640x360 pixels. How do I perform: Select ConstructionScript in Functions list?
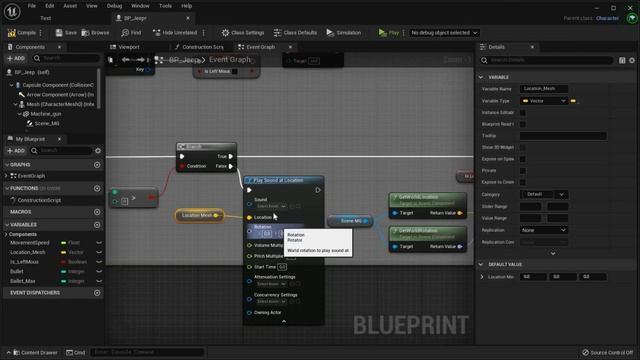pos(39,200)
